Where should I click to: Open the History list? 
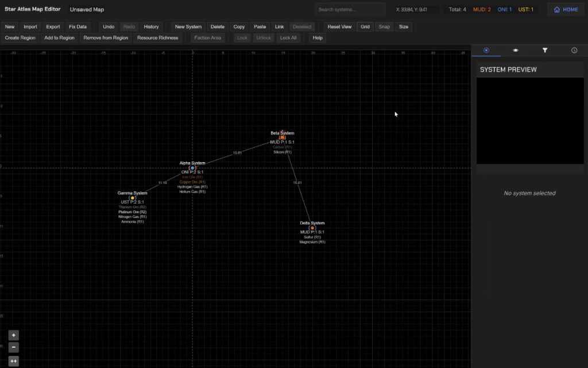(x=151, y=26)
